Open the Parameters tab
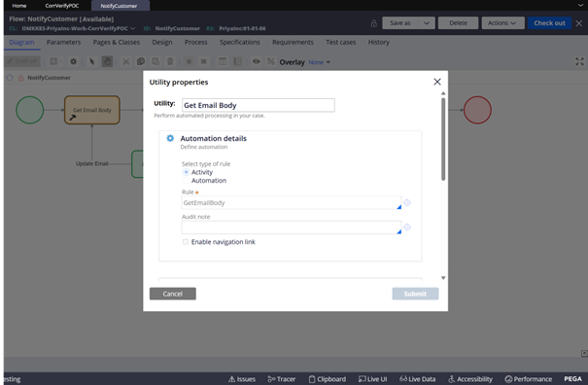This screenshot has width=588, height=385. point(63,42)
